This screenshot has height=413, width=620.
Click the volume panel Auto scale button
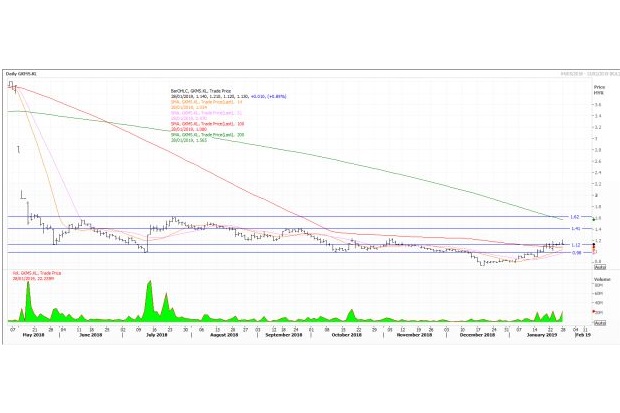(598, 323)
